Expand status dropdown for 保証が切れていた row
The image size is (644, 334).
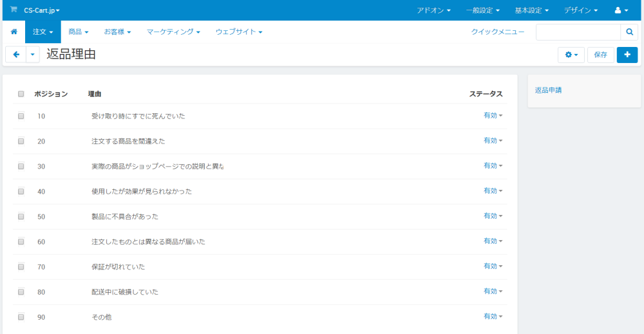pyautogui.click(x=493, y=266)
